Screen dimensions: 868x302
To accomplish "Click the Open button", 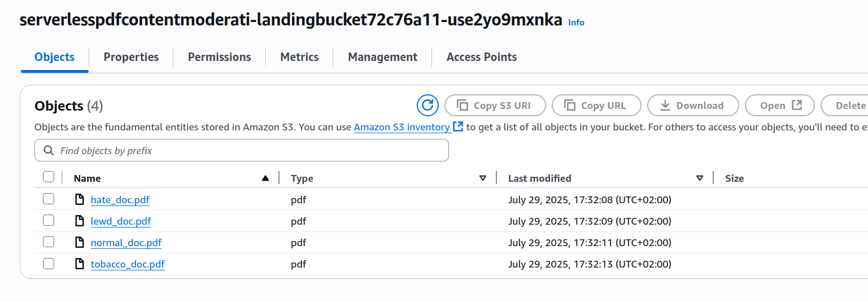I will (780, 106).
